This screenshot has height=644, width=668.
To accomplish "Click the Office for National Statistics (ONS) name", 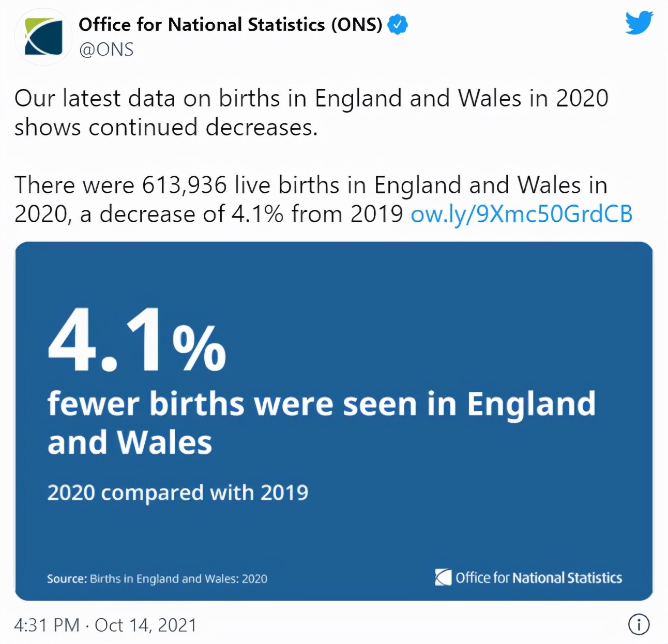I will pos(230,24).
